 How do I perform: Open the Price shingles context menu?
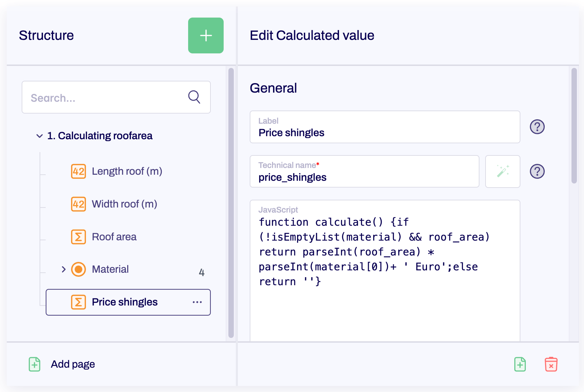[197, 302]
